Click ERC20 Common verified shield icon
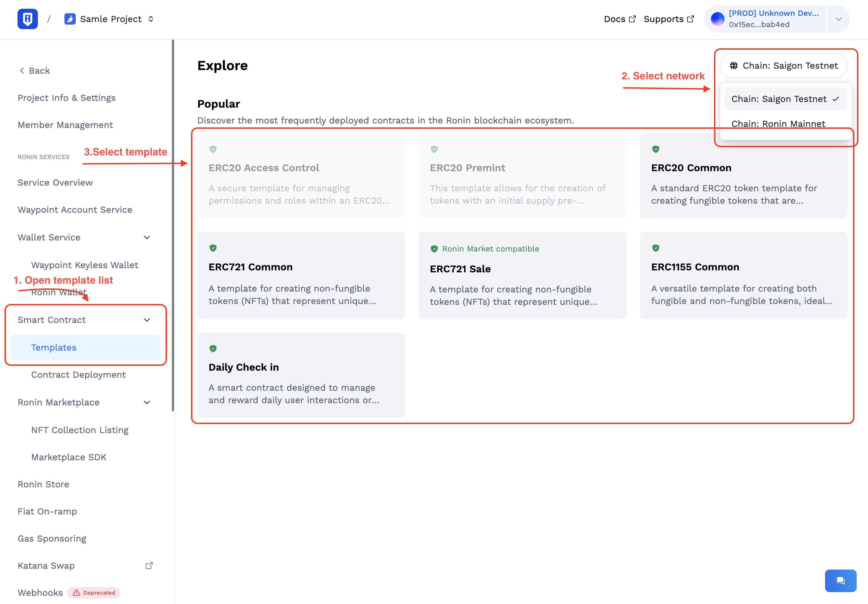Screen dimensions: 868x604 656,149
